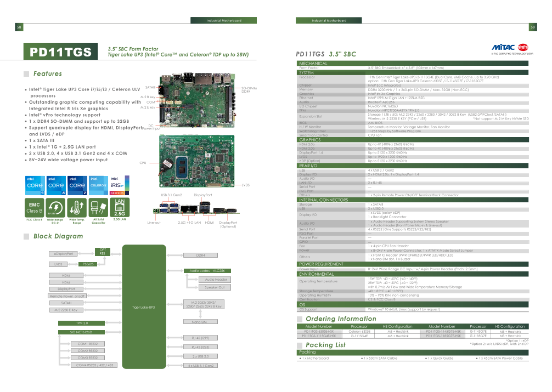Screen dimensions: 552x392
Task: Select the Intel Celeron badge
Action: (98, 186)
